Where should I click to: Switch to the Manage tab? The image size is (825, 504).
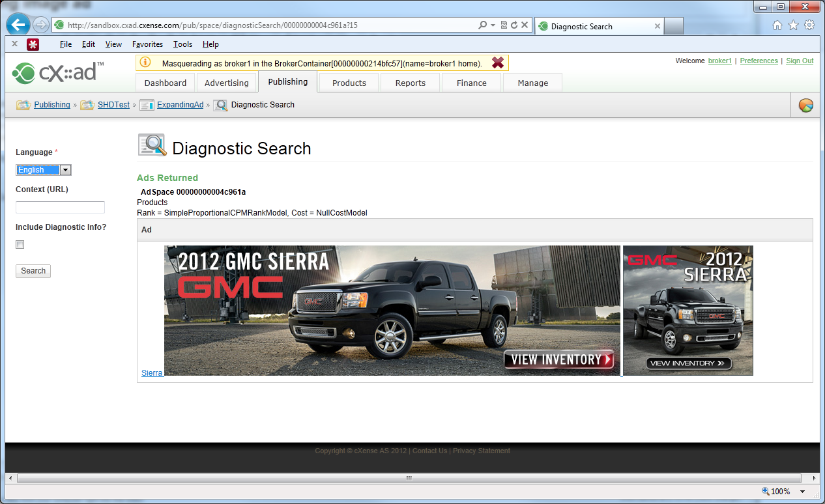[533, 83]
